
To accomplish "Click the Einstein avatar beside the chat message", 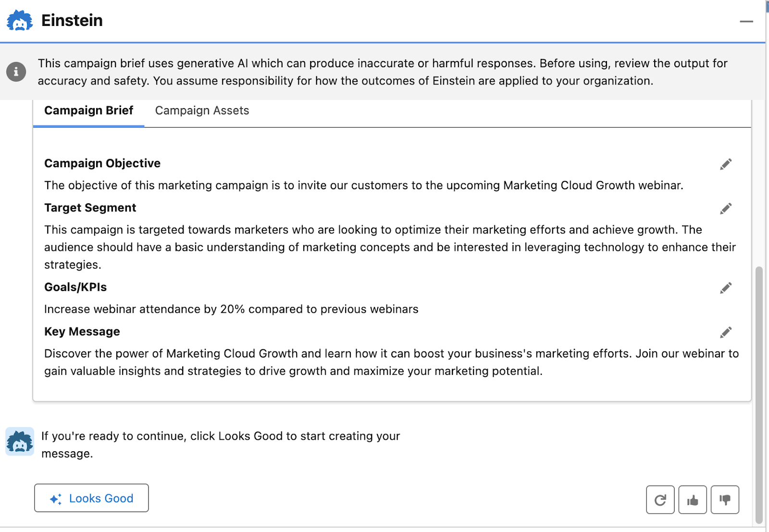I will 20,441.
